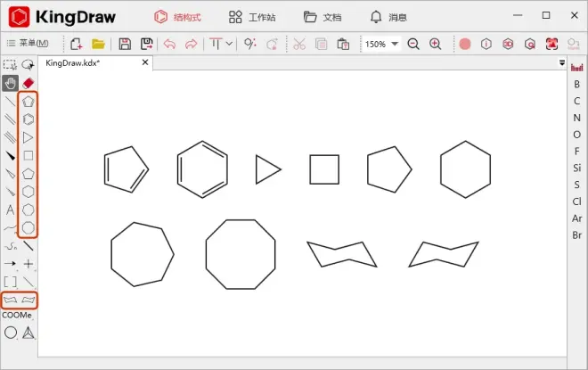This screenshot has width=588, height=370.
Task: Pick the benzene ring template
Action: (x=29, y=119)
